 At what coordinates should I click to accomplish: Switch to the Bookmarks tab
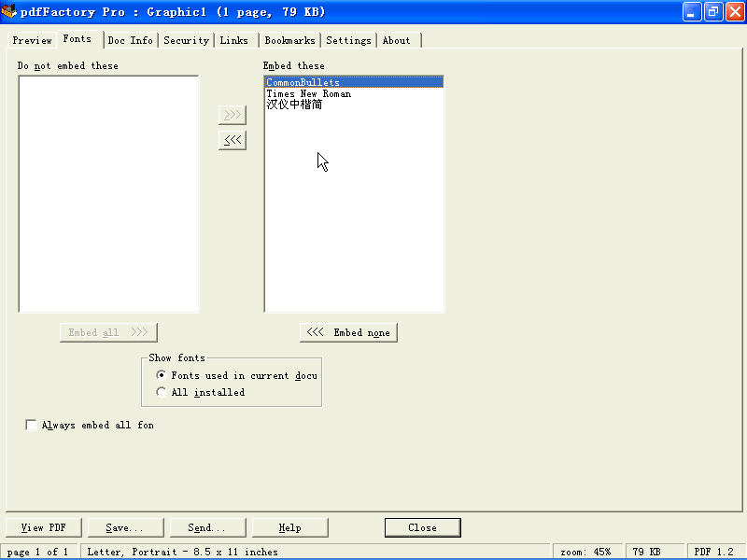(289, 40)
